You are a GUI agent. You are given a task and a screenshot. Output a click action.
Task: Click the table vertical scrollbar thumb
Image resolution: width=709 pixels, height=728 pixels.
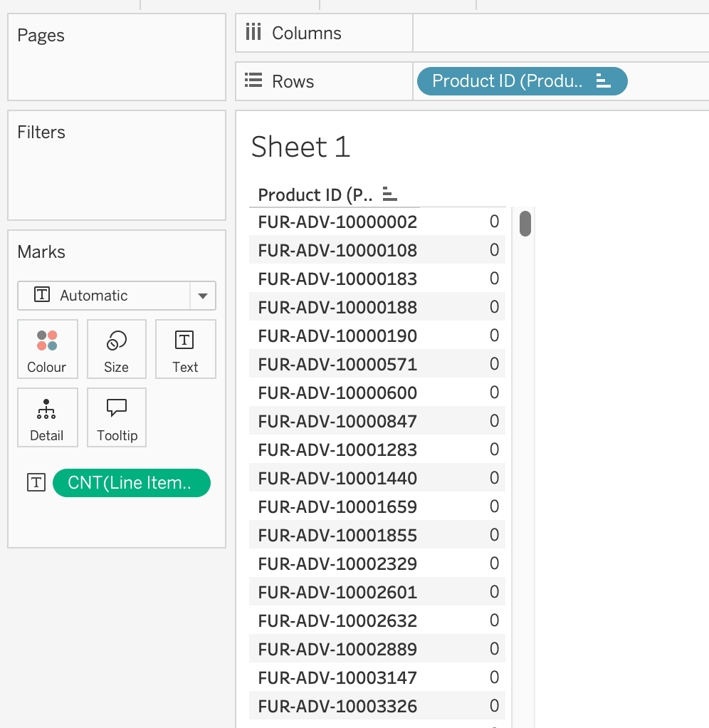(525, 224)
